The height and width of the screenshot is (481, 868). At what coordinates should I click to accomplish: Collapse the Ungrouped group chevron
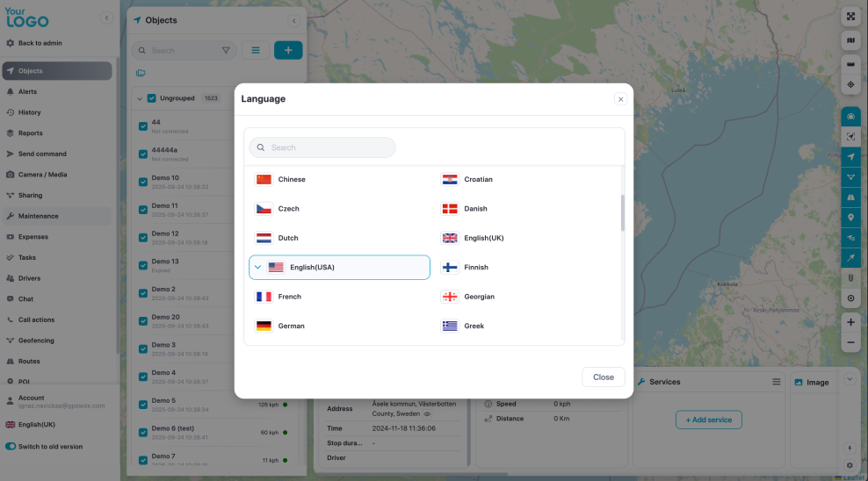point(139,98)
